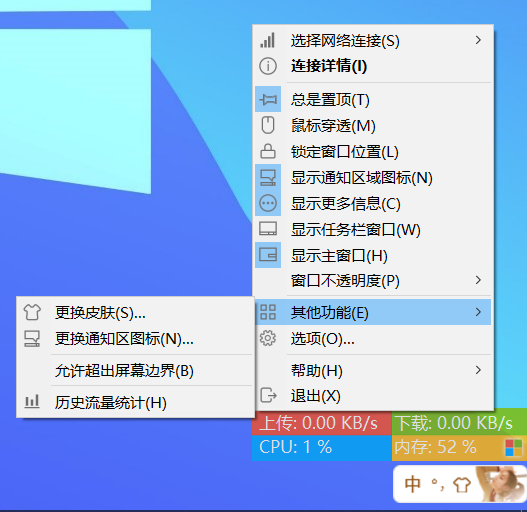
Task: Toggle 显示主窗口(H)
Action: [x=373, y=255]
